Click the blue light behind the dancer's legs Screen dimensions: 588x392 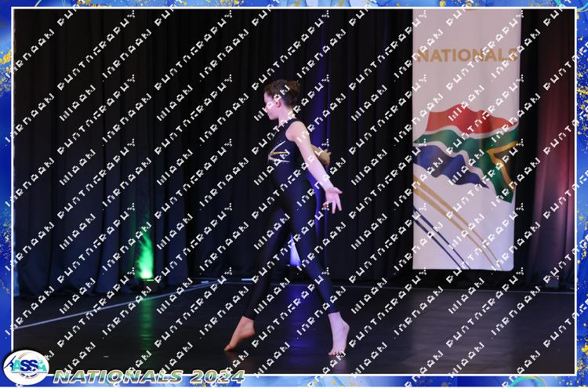pyautogui.click(x=296, y=252)
